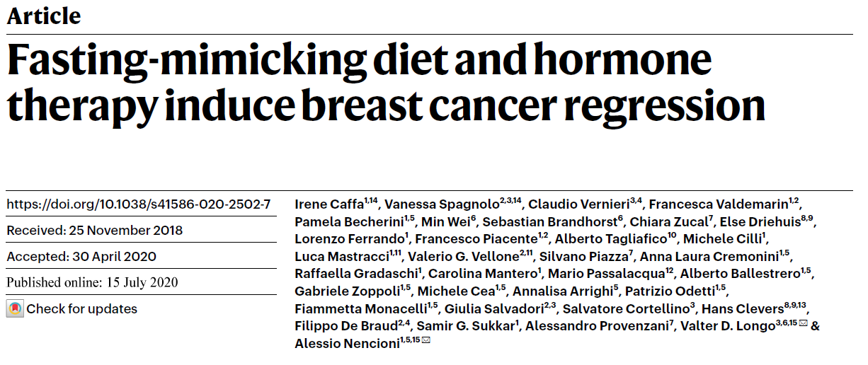
Task: Click author Alessio Nencioni
Action: [346, 343]
